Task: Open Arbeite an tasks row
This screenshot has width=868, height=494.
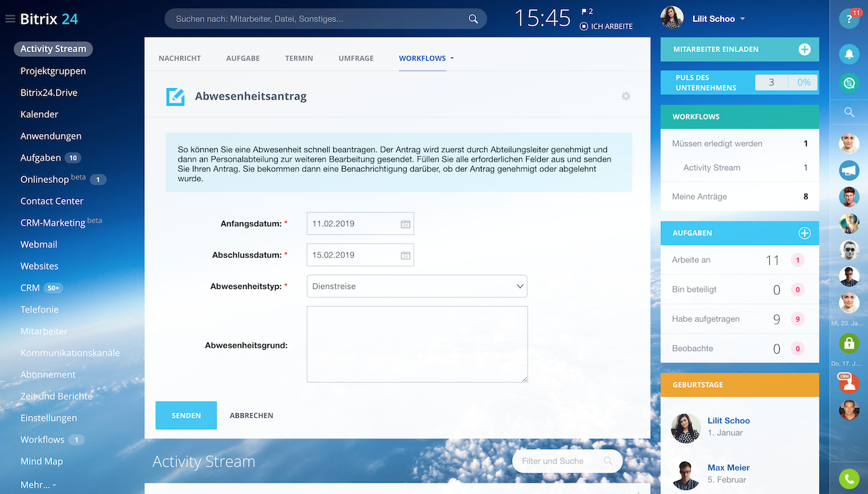Action: [x=740, y=260]
